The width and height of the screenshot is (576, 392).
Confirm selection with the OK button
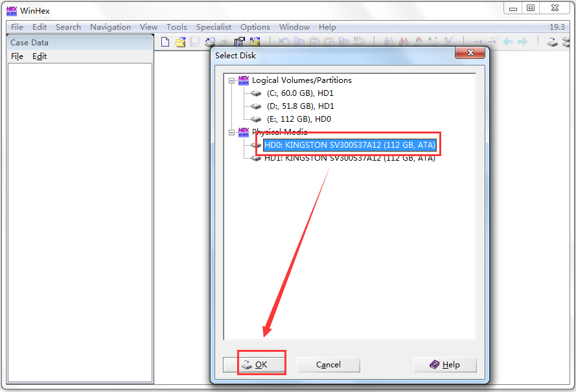(254, 364)
